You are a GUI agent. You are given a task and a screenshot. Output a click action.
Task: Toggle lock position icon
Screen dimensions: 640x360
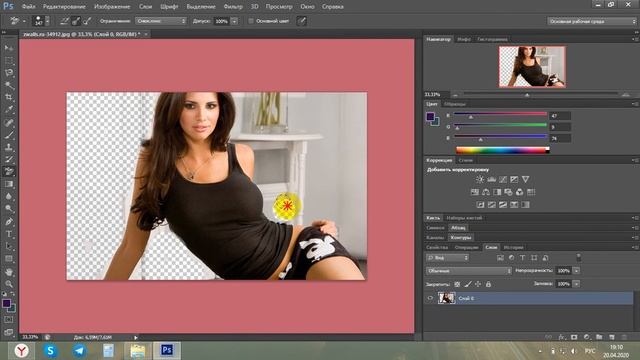point(478,284)
